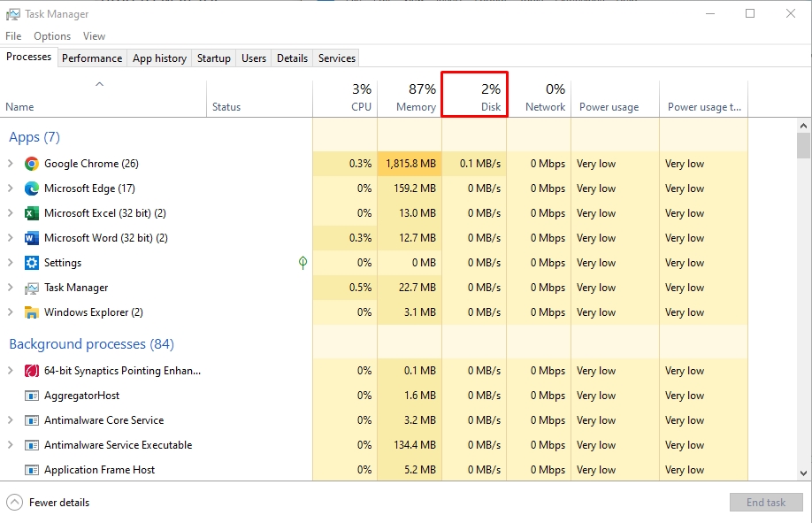Click the green leaf suspended status icon
Viewport: 812px width, 523px height.
pyautogui.click(x=303, y=263)
